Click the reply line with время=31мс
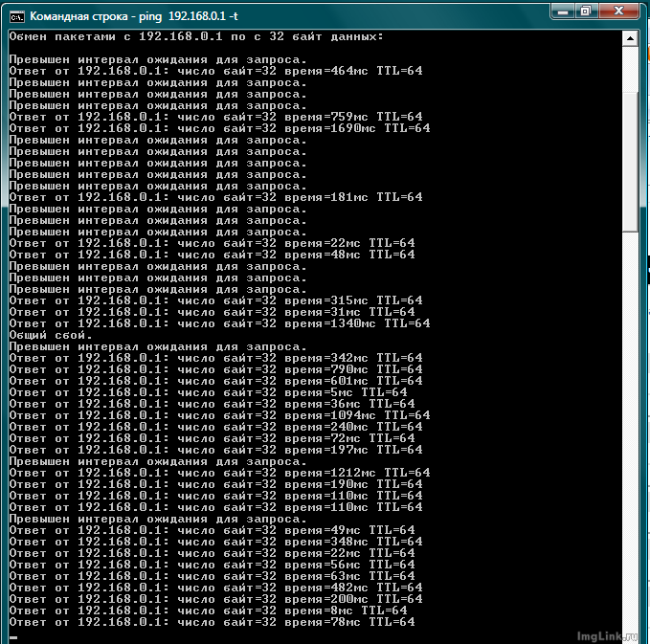650x644 pixels. point(213,312)
